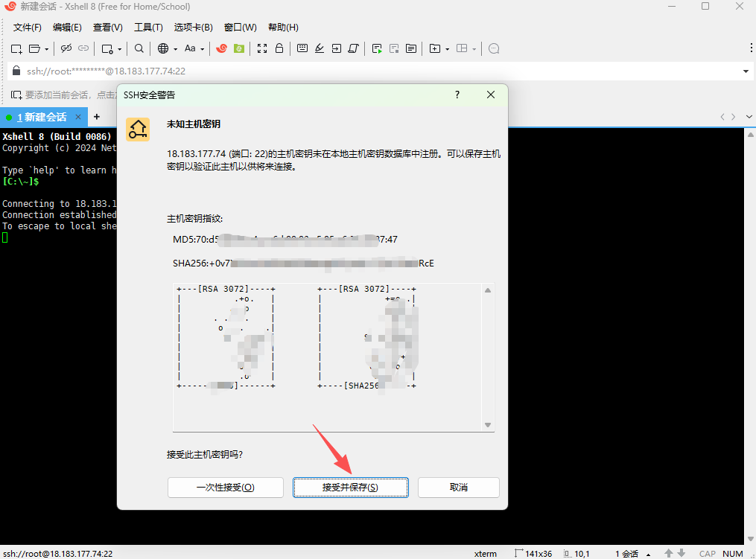The width and height of the screenshot is (756, 559).
Task: Click the red Xshell swirl icon
Action: (x=221, y=48)
